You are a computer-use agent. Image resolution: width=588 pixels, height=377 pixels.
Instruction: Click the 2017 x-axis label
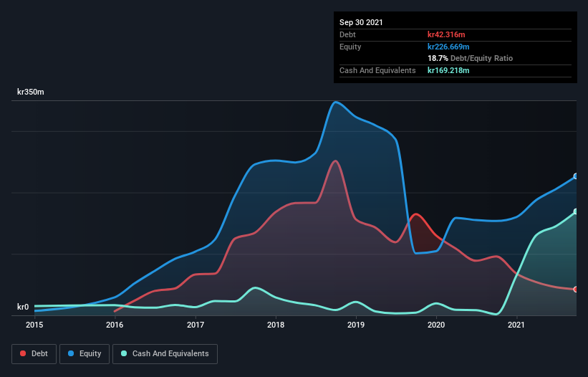[x=196, y=325]
